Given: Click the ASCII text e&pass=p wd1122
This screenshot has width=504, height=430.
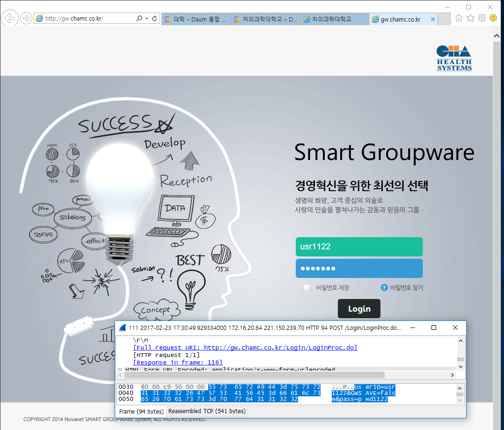Looking at the screenshot, I should 360,399.
